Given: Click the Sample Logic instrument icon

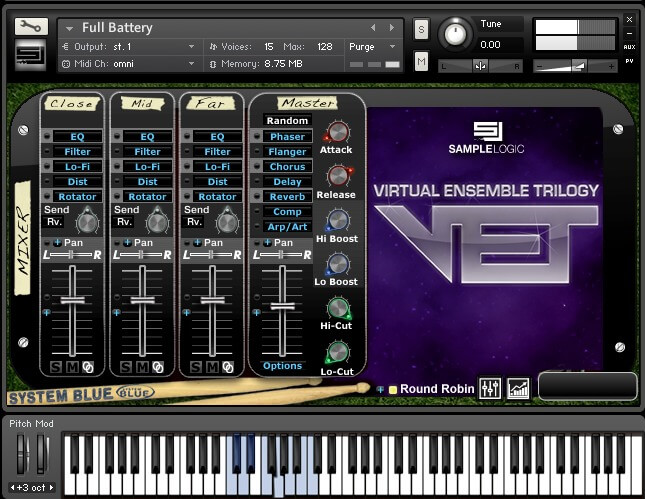Looking at the screenshot, I should click(31, 56).
